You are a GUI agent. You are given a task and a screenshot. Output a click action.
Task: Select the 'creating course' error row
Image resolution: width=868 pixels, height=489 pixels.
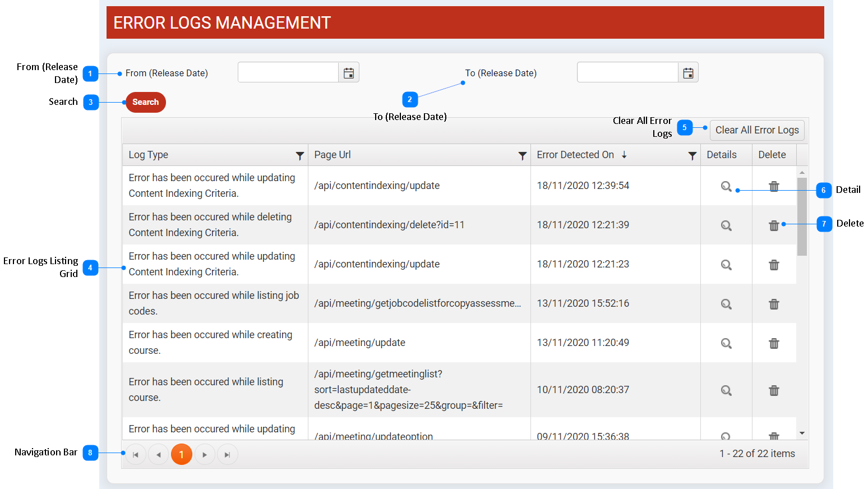coord(459,343)
